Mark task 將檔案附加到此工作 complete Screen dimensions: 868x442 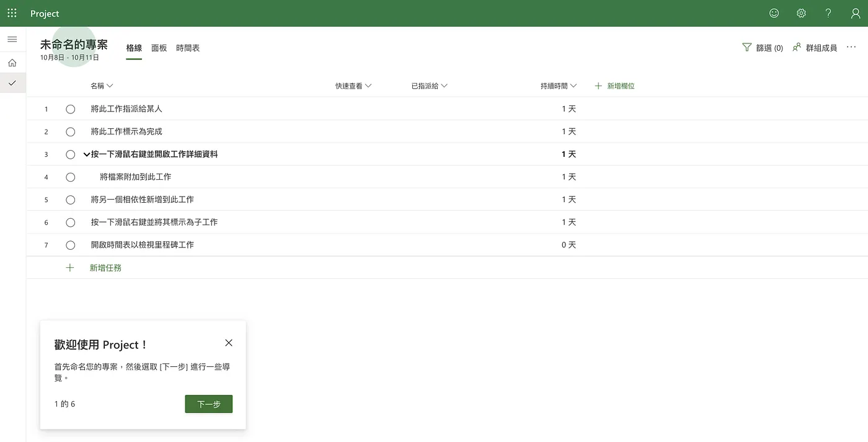(70, 177)
